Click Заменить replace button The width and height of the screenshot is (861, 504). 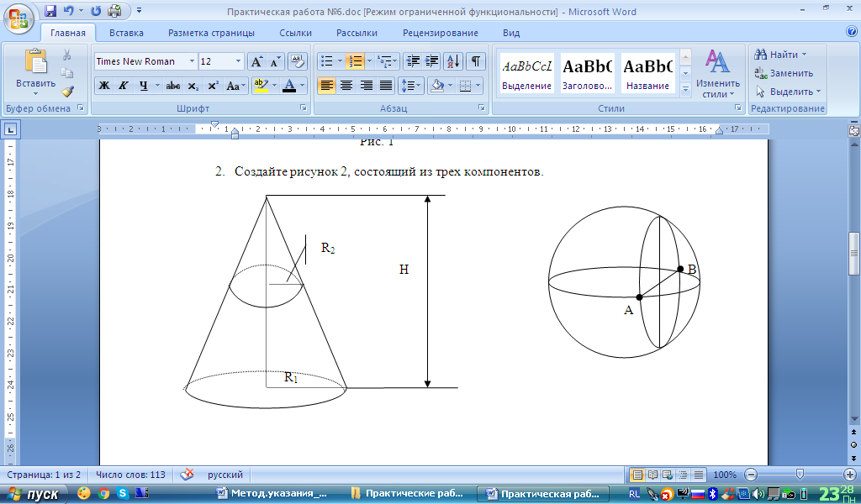coord(784,73)
